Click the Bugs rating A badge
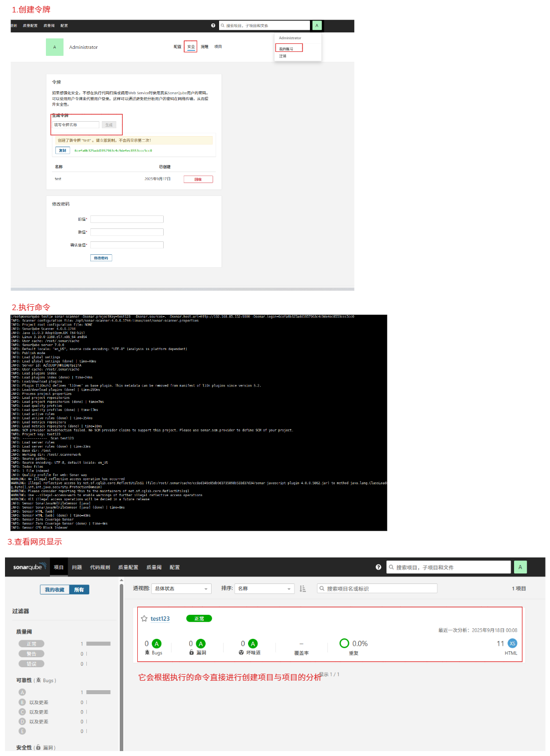Viewport: 550px width, 756px height. click(x=157, y=644)
